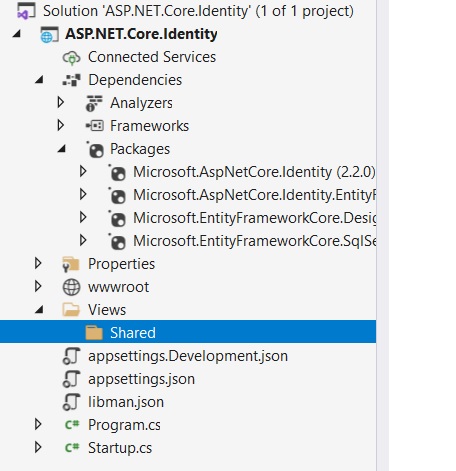Open appsettings.json file name
456x471 pixels.
[x=141, y=379]
